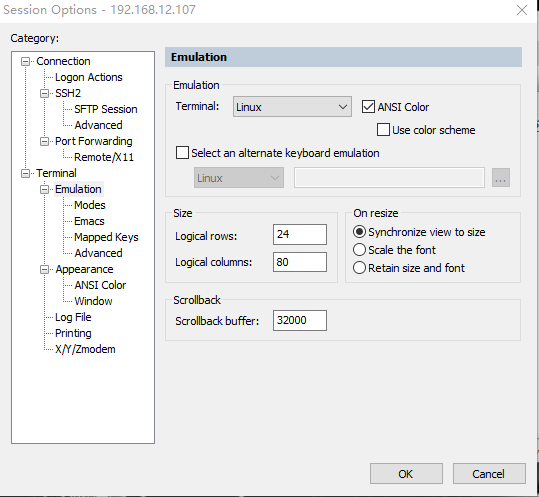Screen dimensions: 539x497
Task: Open Mapped Keys settings
Action: pos(106,237)
